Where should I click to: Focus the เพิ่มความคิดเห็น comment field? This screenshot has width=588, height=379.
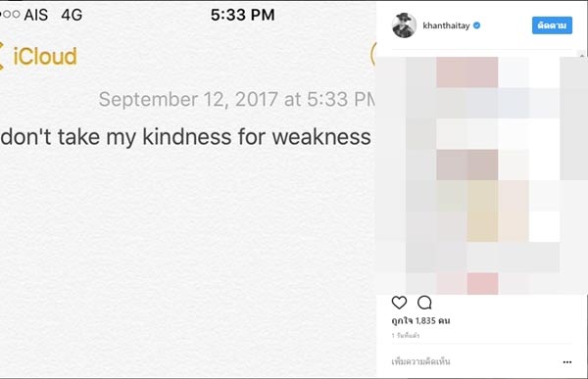420,361
